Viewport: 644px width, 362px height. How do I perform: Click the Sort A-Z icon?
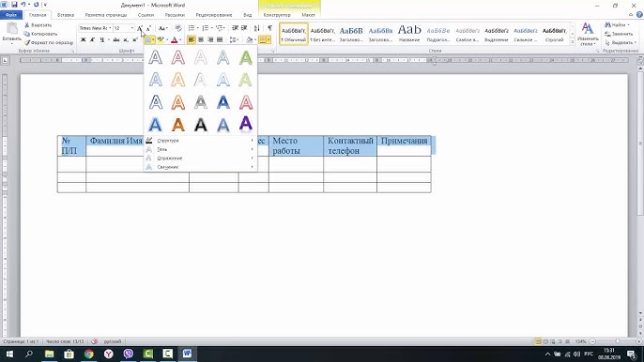point(256,28)
